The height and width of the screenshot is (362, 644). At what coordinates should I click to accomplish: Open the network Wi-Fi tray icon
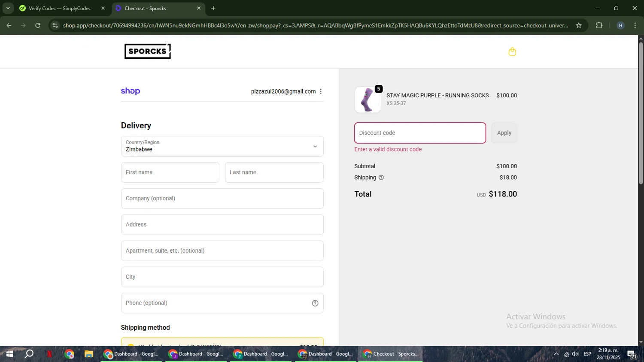(566, 354)
